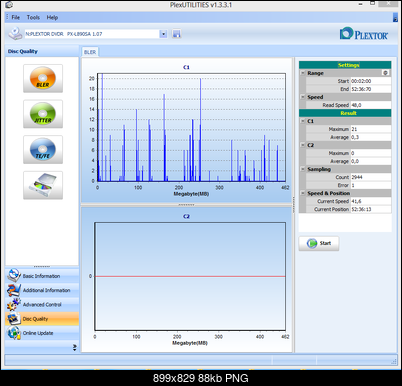Screen dimensions: 402x386
Task: Open the File menu
Action: pos(16,17)
